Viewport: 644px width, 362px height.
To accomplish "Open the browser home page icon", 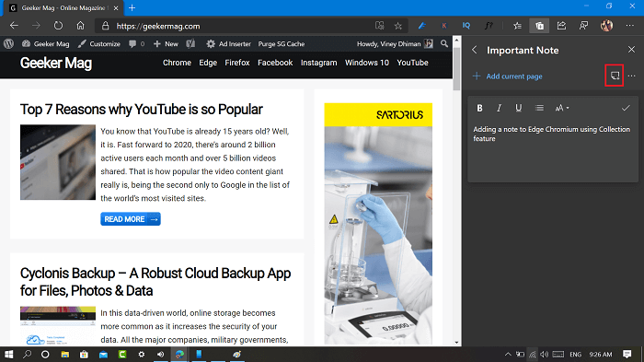I will 81,26.
